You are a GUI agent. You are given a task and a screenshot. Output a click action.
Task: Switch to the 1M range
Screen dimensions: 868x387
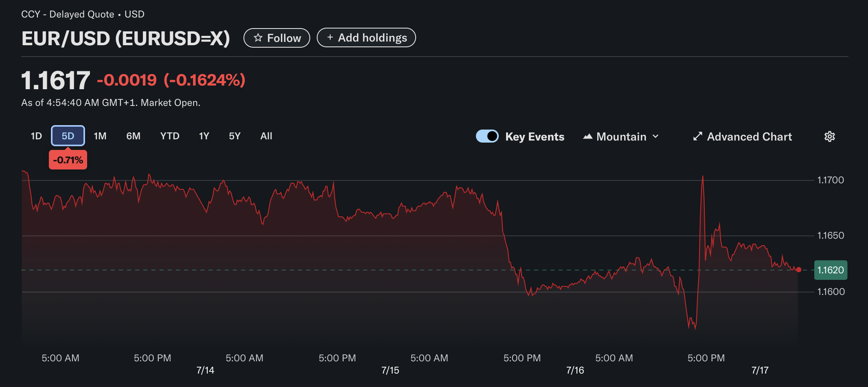tap(100, 136)
